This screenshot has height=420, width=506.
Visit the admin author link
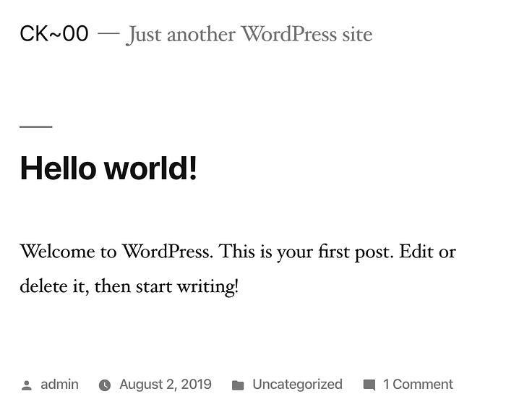click(59, 385)
